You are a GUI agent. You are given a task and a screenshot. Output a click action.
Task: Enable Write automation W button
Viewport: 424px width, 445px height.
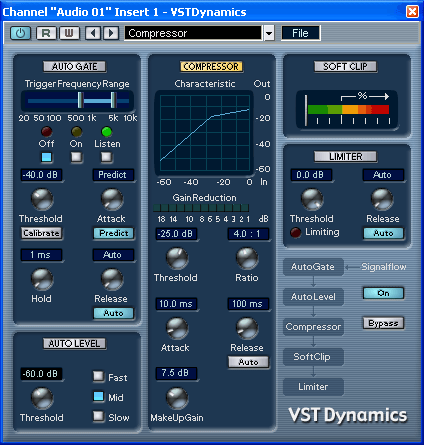point(69,33)
